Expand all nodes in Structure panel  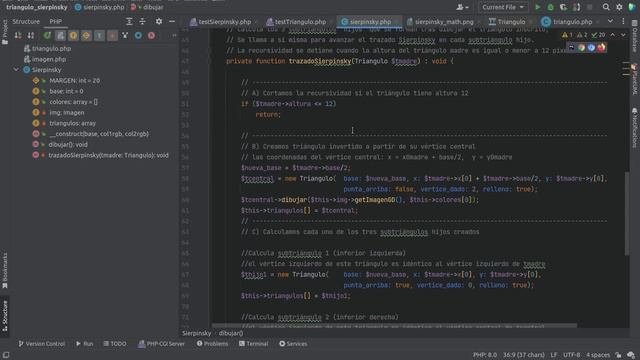click(129, 21)
